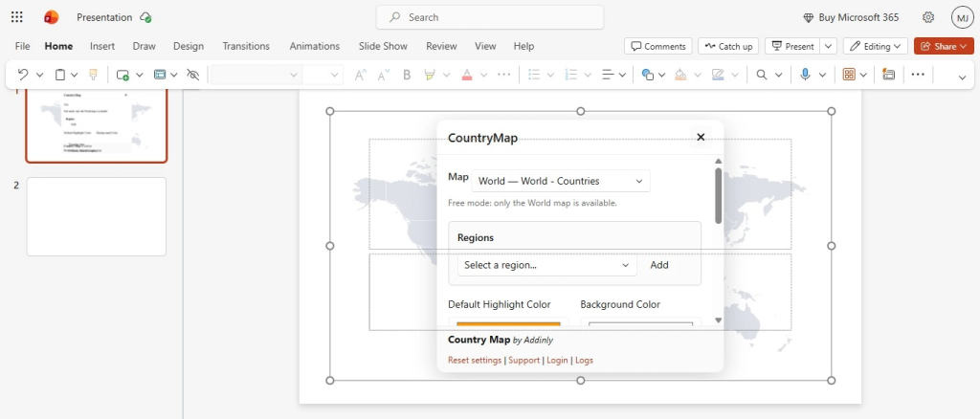Open more font options ellipsis
This screenshot has height=419, width=980.
503,75
